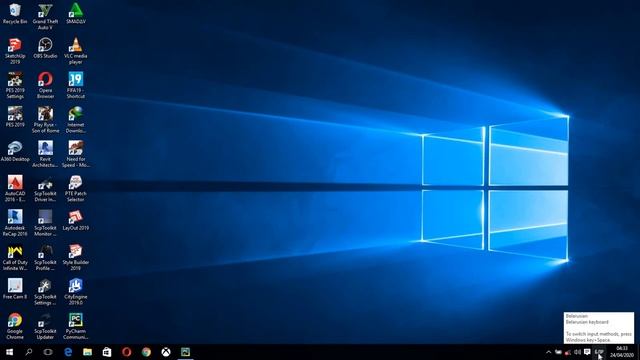Select the Autodesk ReCap 2016 icon

15,223
